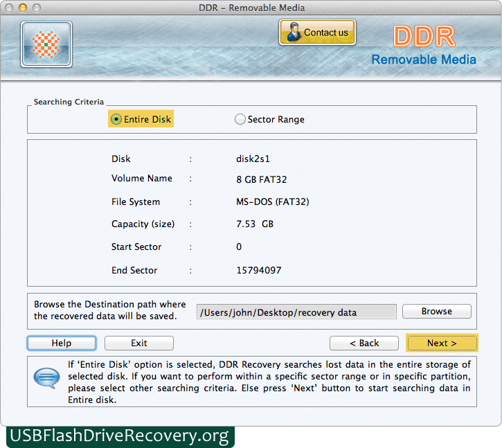Image resolution: width=502 pixels, height=448 pixels.
Task: Click the Searching Criteria group label
Action: click(69, 102)
